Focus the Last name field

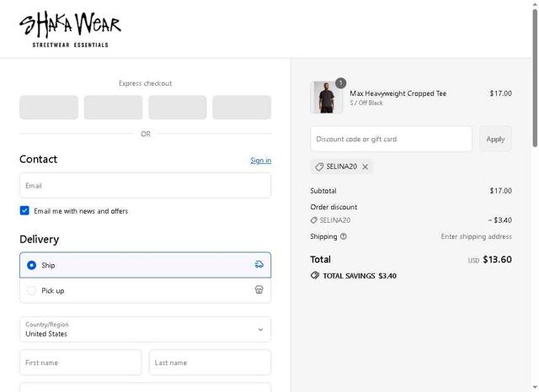click(210, 363)
